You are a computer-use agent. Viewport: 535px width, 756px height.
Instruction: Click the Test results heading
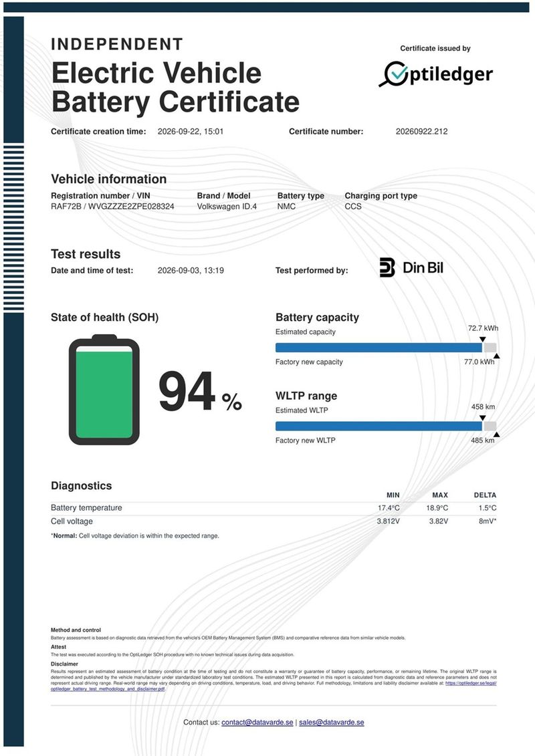click(86, 254)
